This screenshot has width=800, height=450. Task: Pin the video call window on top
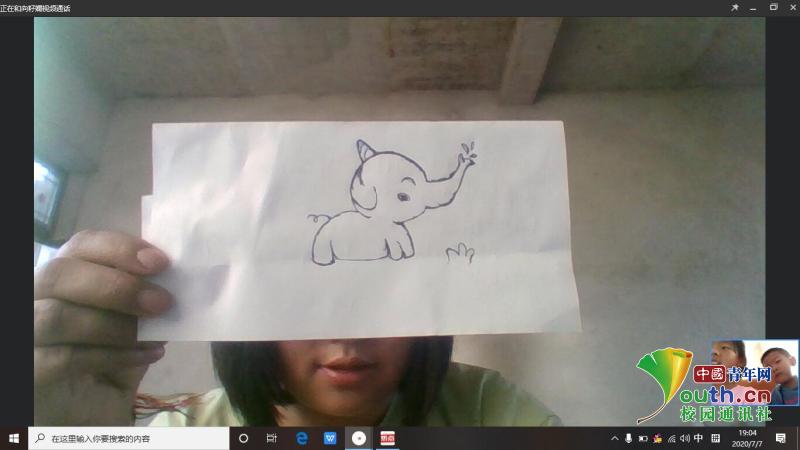click(x=735, y=7)
